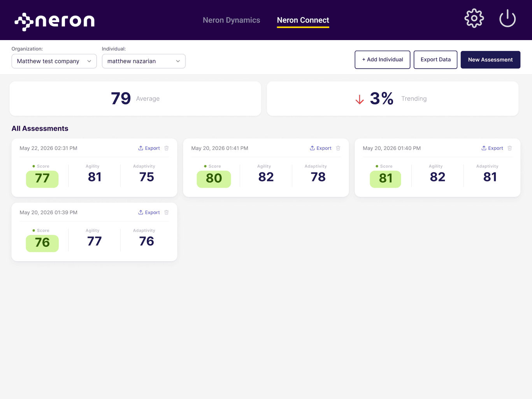Export the May 22, 2026 02:31 PM assessment
The width and height of the screenshot is (532, 399).
(149, 148)
